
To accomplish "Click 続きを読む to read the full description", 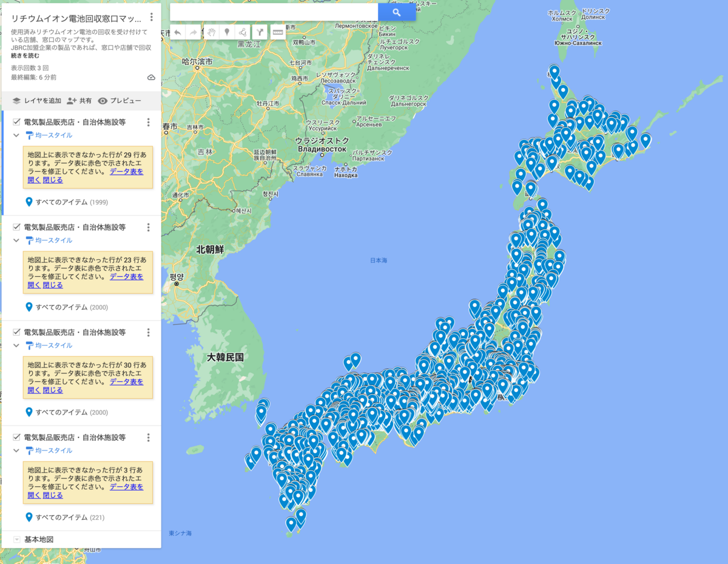I will click(24, 56).
